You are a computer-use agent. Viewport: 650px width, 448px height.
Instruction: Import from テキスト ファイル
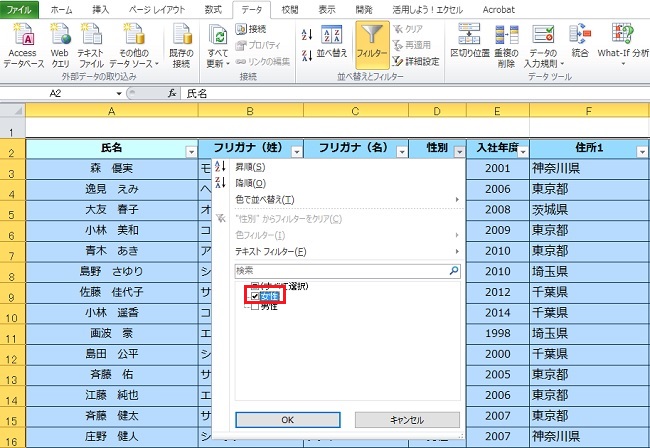(x=91, y=45)
